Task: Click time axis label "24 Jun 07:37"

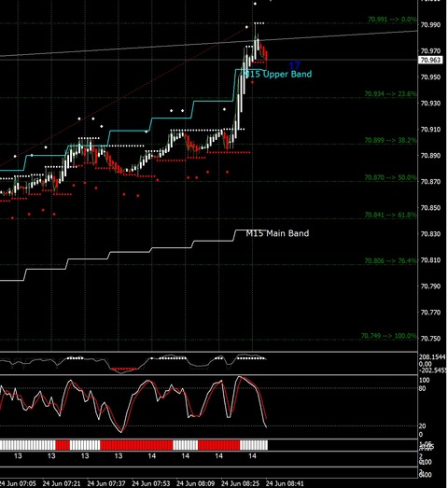Action: click(x=106, y=483)
